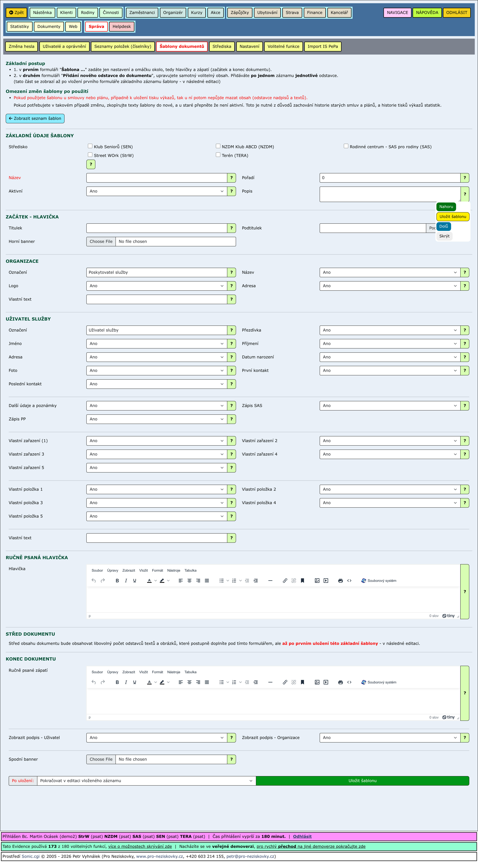The width and height of the screenshot is (478, 868).
Task: Click Zobrazit seznam šablon button
Action: click(x=35, y=118)
